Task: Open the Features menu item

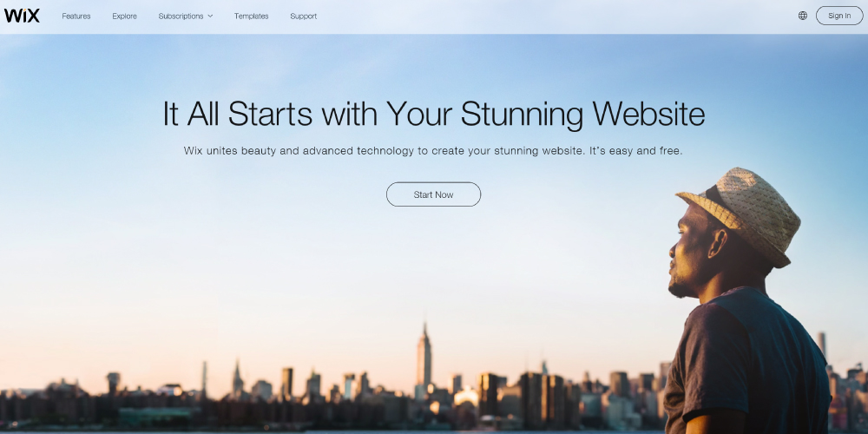Action: click(x=76, y=16)
